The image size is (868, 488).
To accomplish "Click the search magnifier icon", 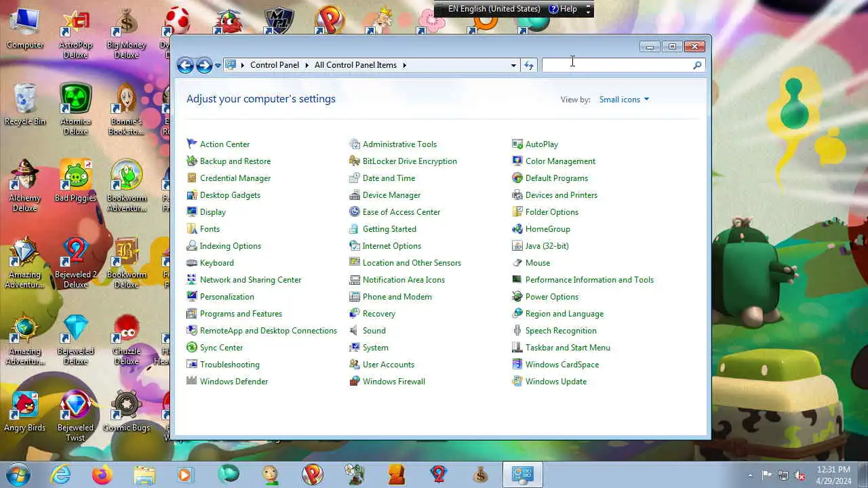I will click(697, 65).
